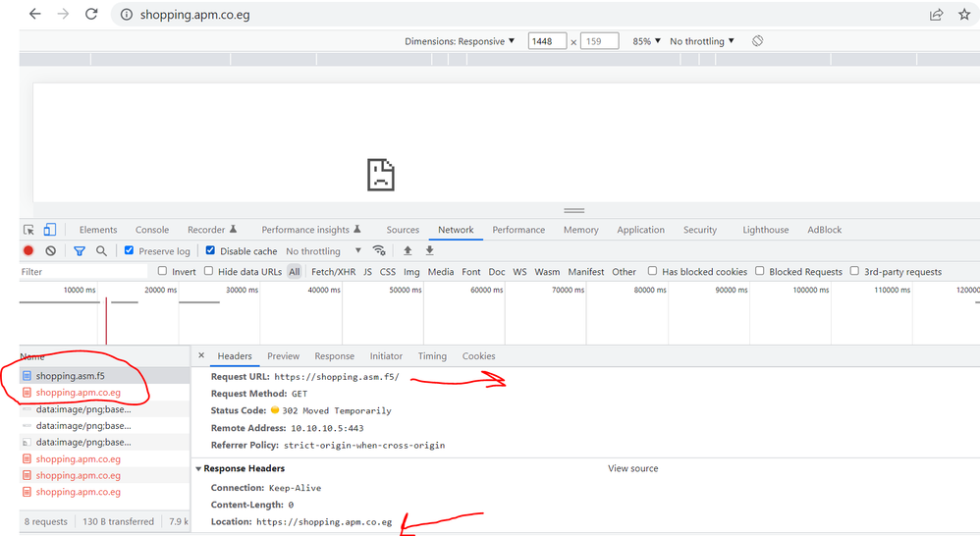Clear the network log
980x536 pixels.
[50, 251]
